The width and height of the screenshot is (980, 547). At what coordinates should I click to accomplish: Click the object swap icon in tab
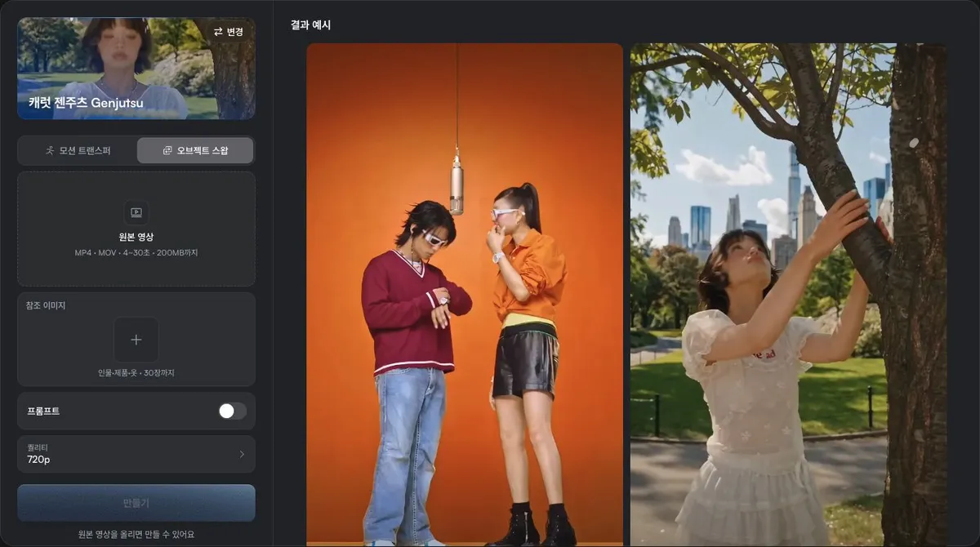pos(167,150)
